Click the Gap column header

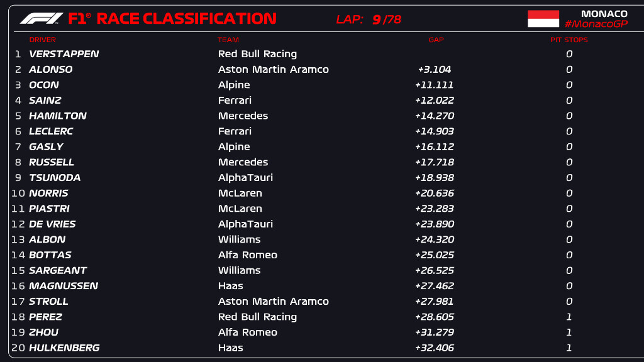(436, 40)
